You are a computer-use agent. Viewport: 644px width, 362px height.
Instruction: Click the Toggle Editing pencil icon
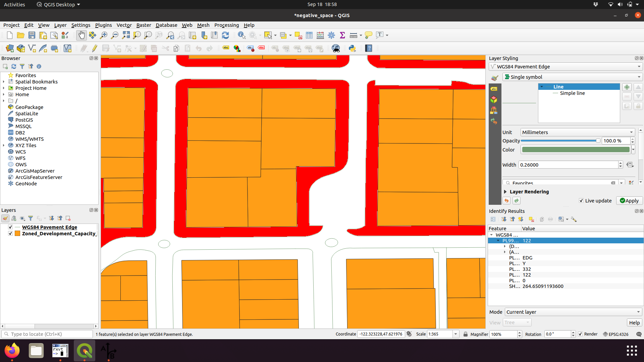point(95,48)
